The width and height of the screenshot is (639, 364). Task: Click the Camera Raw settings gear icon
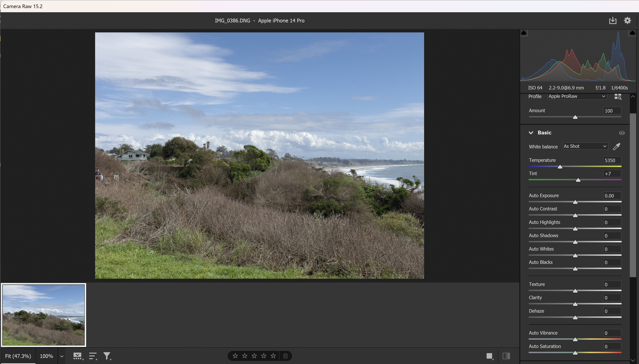tap(628, 20)
